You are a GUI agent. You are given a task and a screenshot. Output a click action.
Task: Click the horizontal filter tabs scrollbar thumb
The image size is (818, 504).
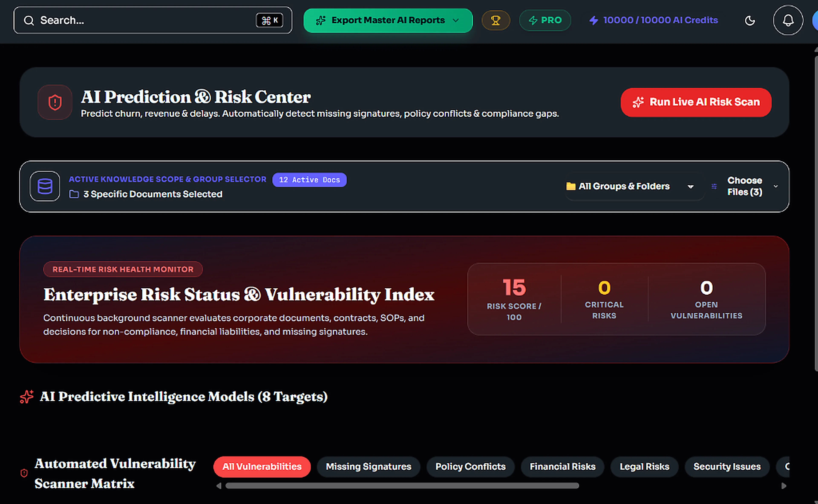[x=402, y=486]
